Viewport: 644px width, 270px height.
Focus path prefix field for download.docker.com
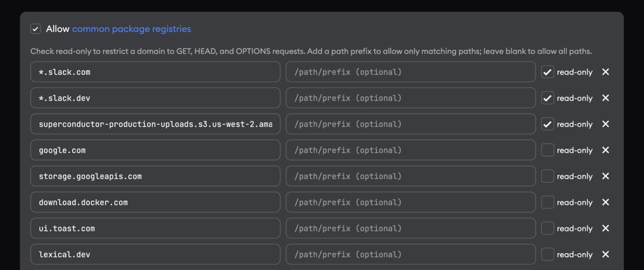tap(411, 202)
